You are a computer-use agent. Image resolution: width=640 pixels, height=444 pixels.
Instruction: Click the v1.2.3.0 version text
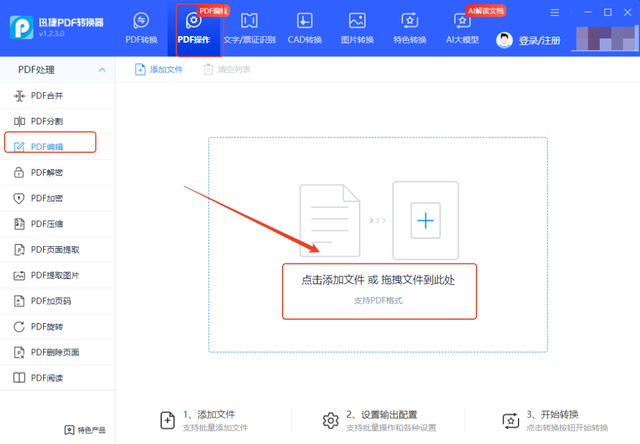[x=52, y=33]
